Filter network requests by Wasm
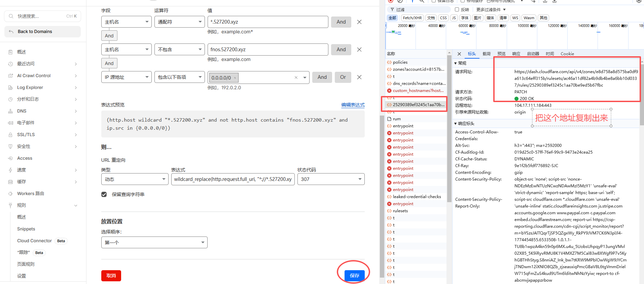Image resolution: width=644 pixels, height=284 pixels. click(x=529, y=18)
